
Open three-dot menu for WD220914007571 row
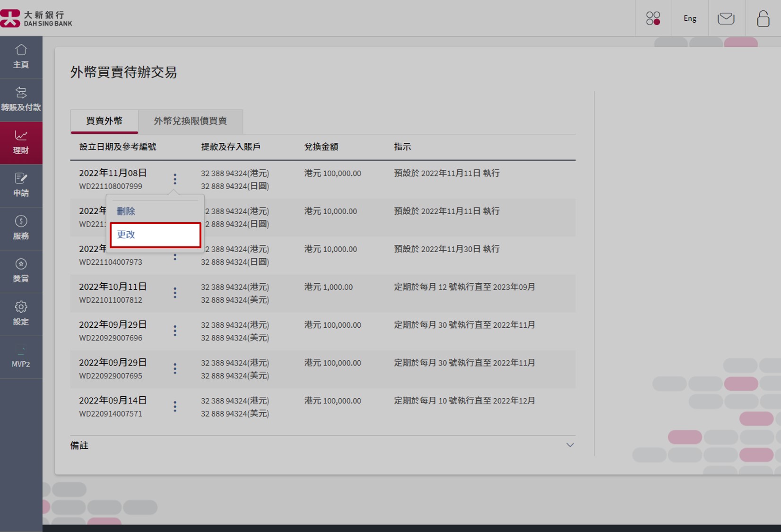click(x=175, y=407)
